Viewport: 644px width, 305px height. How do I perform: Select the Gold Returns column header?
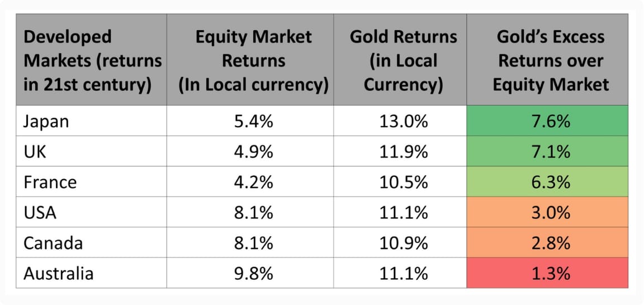[400, 60]
